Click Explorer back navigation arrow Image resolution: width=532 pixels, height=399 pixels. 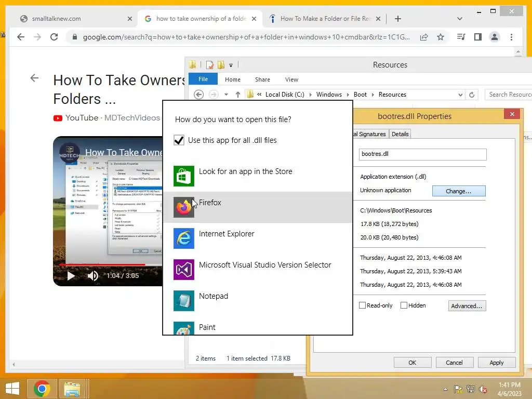(199, 95)
